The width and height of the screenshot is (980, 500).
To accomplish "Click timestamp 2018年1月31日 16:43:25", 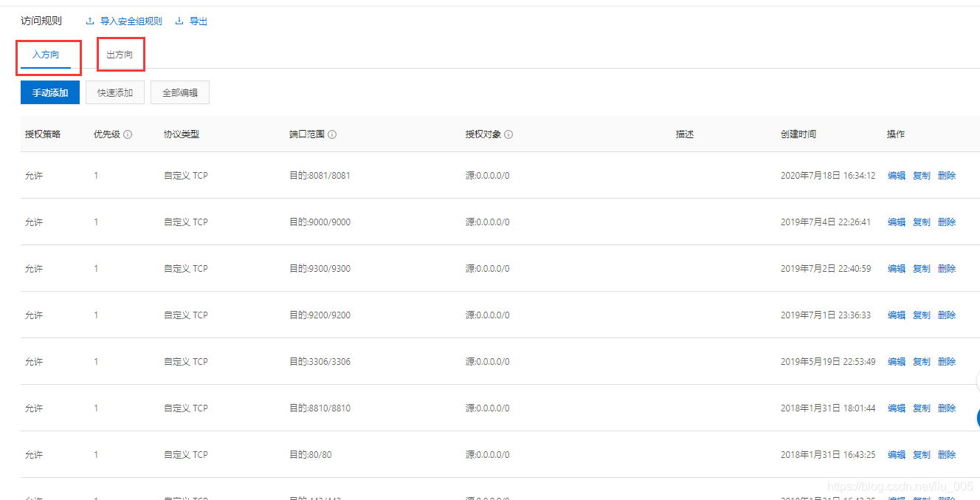I will coord(828,455).
